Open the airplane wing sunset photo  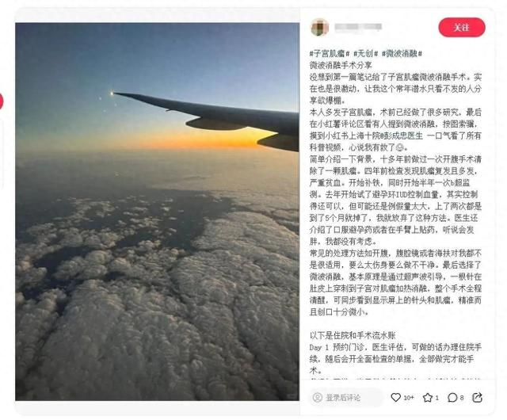(x=157, y=212)
